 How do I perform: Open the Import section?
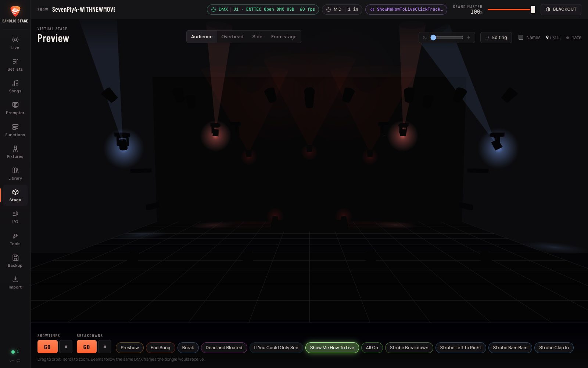pos(15,283)
